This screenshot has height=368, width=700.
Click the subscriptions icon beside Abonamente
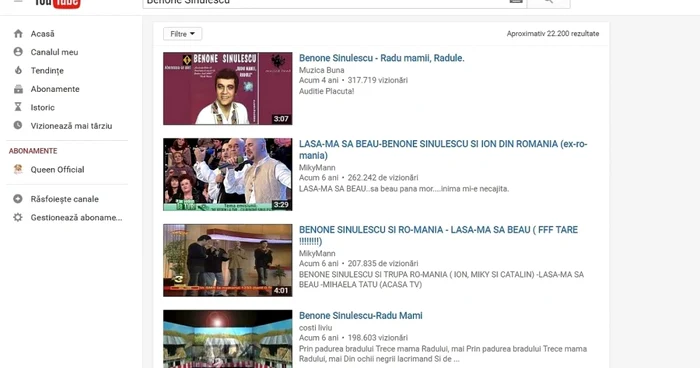pyautogui.click(x=18, y=89)
